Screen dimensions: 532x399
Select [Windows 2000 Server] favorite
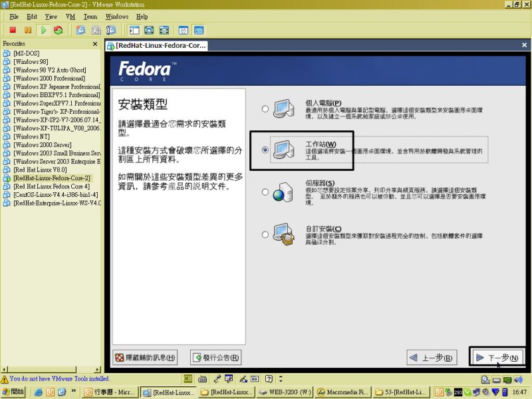click(43, 145)
